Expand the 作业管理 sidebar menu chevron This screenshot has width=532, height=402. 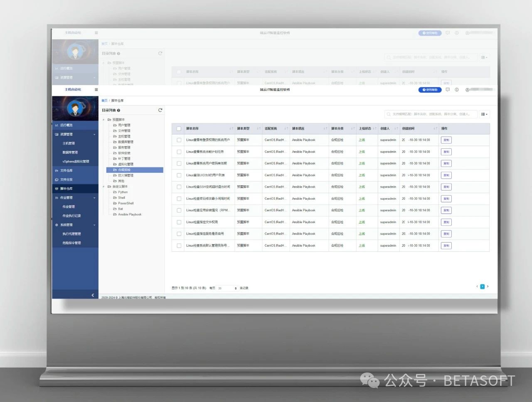pos(94,198)
